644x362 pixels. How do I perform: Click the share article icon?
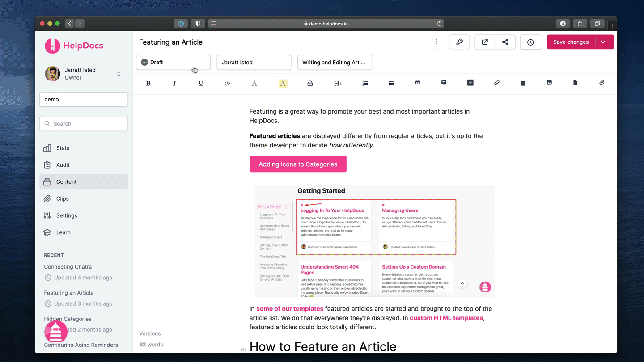point(505,42)
